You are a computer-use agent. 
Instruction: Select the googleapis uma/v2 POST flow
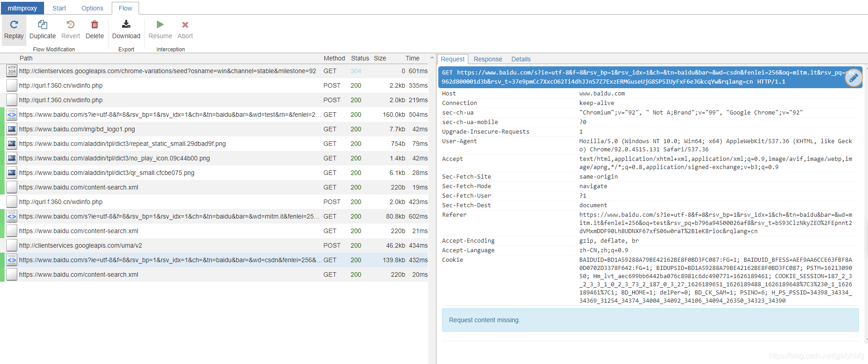214,245
